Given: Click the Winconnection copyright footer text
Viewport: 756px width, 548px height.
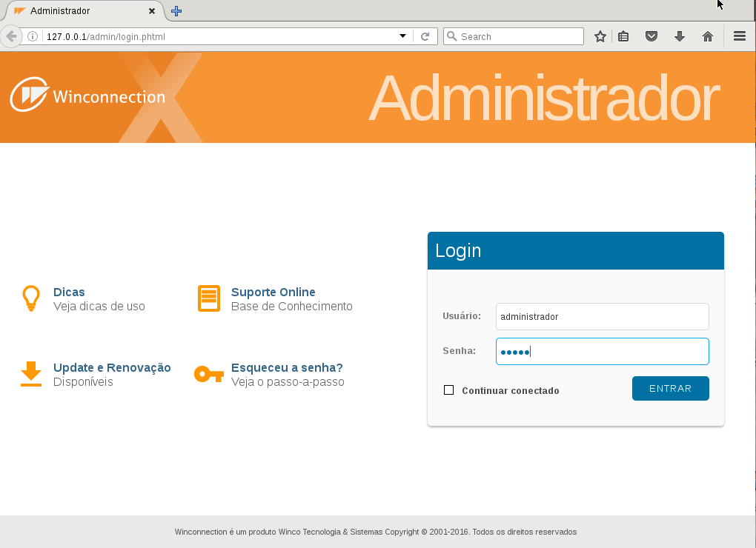Looking at the screenshot, I should click(376, 532).
